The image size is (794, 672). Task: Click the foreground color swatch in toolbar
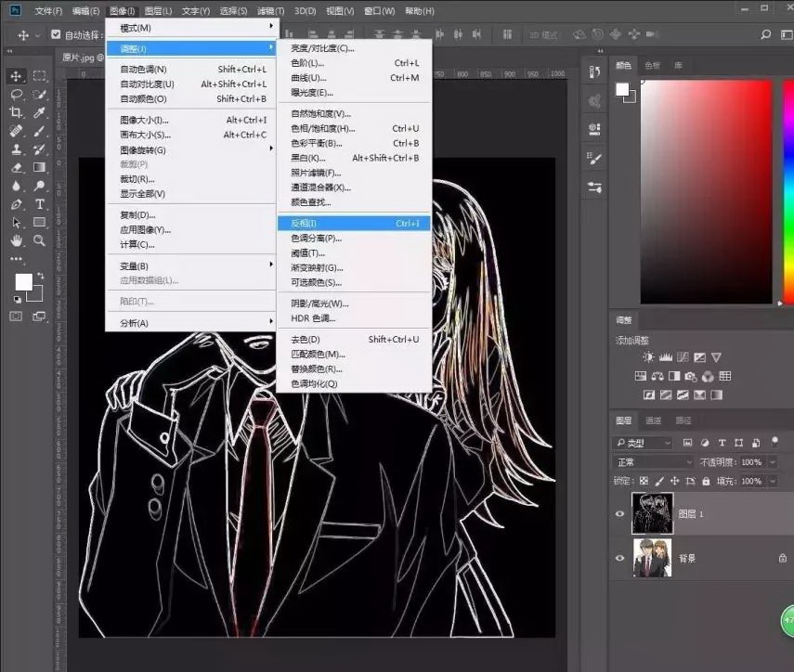click(x=22, y=281)
